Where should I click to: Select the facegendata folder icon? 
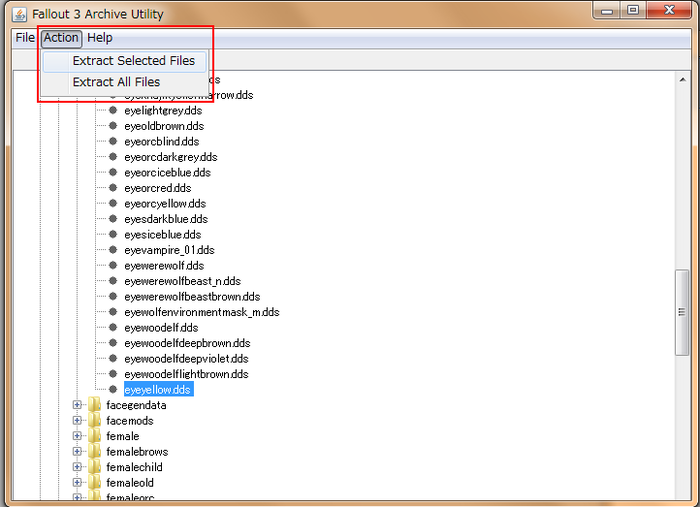(95, 405)
